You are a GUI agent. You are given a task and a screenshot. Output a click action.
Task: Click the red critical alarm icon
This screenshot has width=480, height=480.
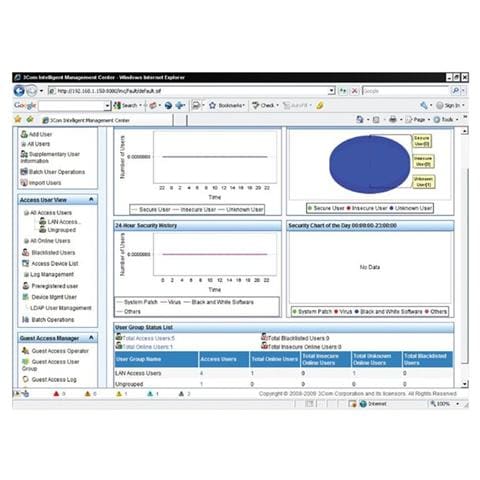[56, 394]
